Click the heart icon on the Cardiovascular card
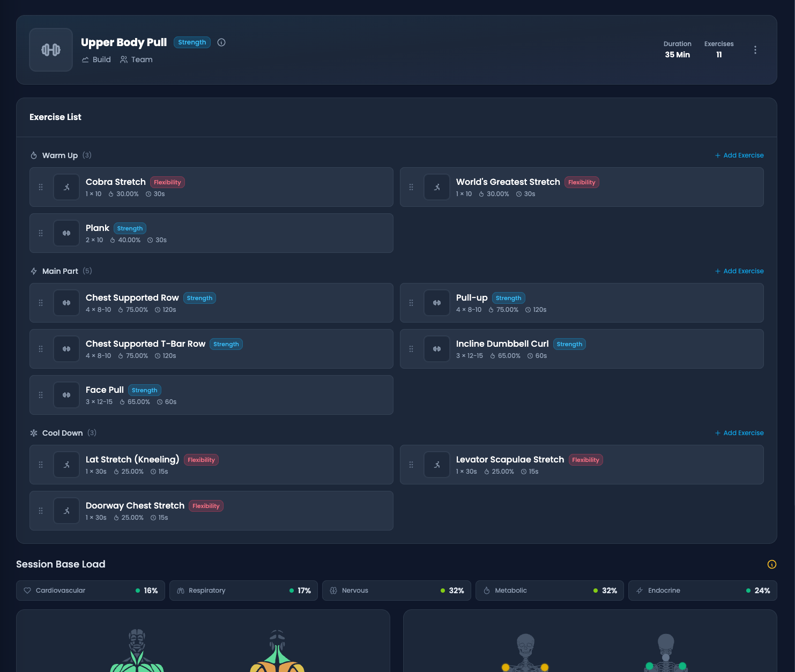 [x=27, y=590]
